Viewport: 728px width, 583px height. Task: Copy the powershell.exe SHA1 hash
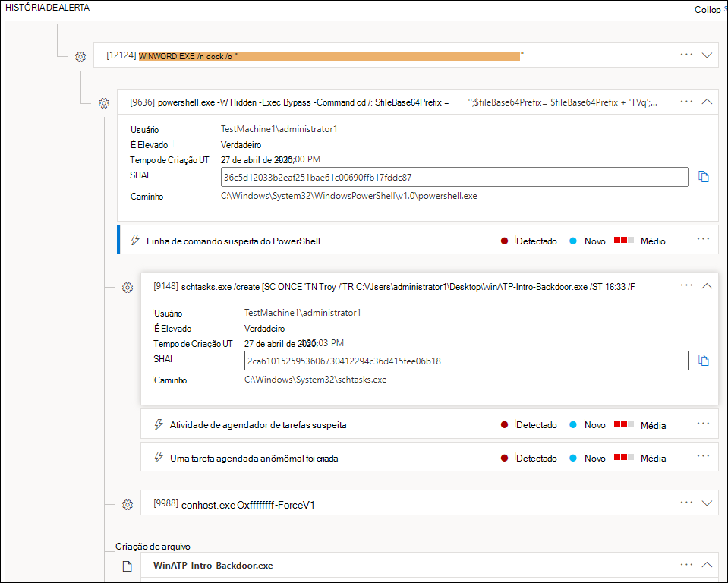704,177
